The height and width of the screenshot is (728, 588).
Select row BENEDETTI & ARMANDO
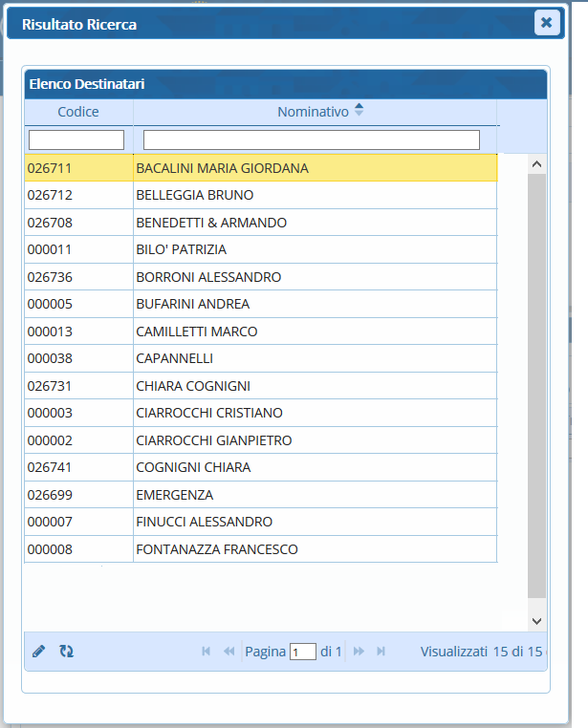[x=211, y=223]
